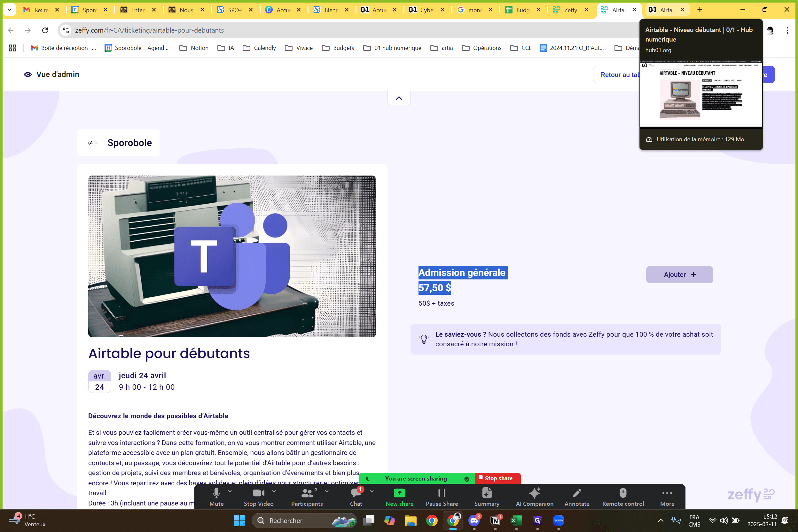Click the green shield icon on sharing bar
Image resolution: width=798 pixels, height=532 pixels.
pos(466,479)
